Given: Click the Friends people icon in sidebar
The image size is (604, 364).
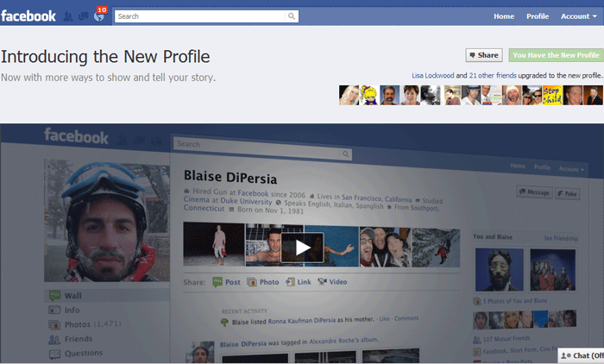Looking at the screenshot, I should 54,339.
